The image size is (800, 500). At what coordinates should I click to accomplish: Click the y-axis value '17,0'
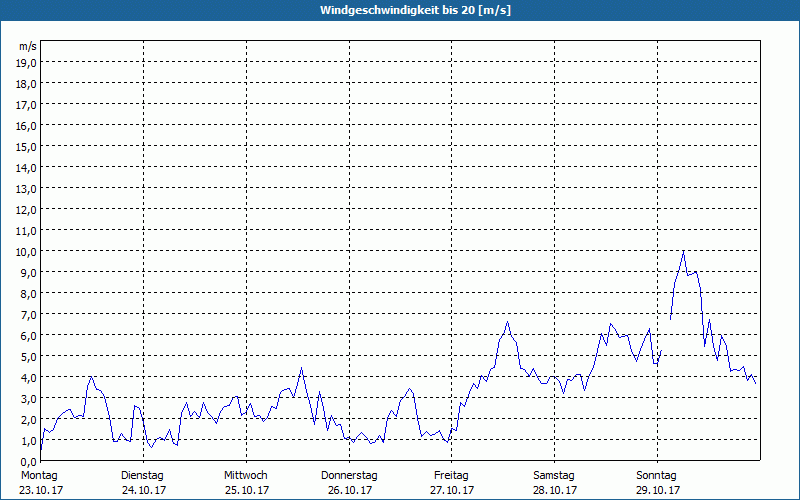pos(28,105)
